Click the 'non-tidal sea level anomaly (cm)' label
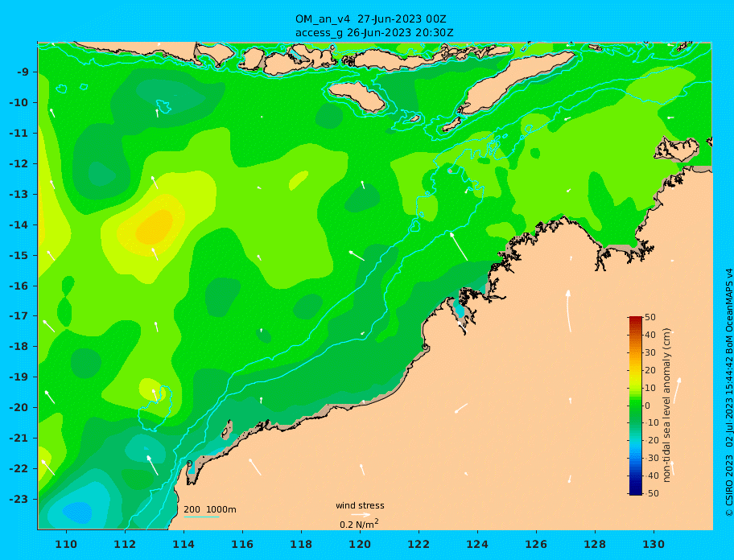Screen dimensions: 734x560 tap(667, 406)
